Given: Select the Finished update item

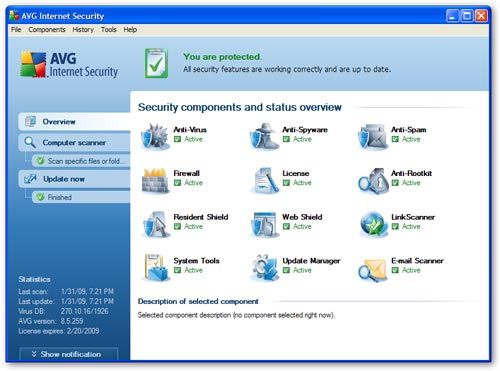Looking at the screenshot, I should pos(81,197).
